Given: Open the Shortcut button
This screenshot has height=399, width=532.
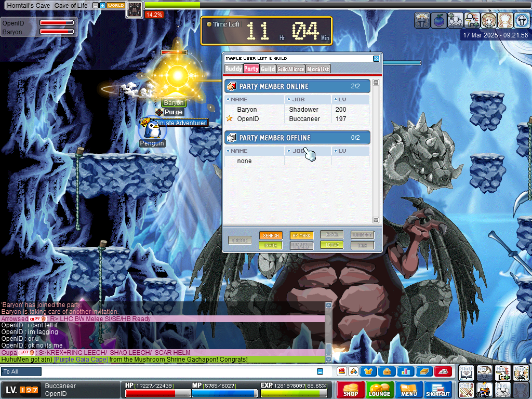Looking at the screenshot, I should click(437, 390).
